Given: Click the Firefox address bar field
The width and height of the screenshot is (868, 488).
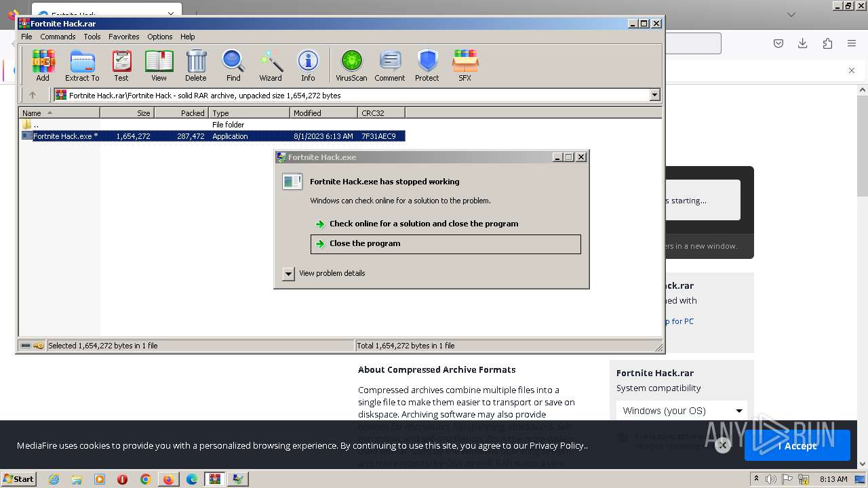Looking at the screenshot, I should pos(692,43).
